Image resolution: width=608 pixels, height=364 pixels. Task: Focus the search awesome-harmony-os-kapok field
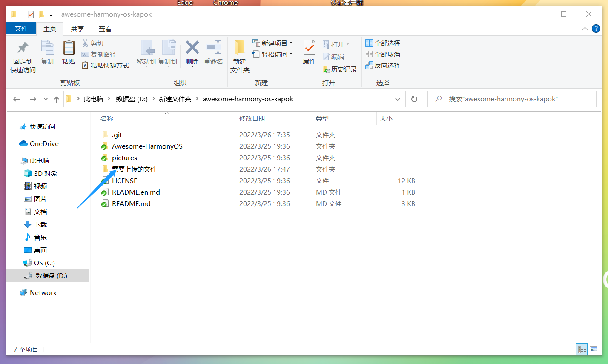pos(512,99)
